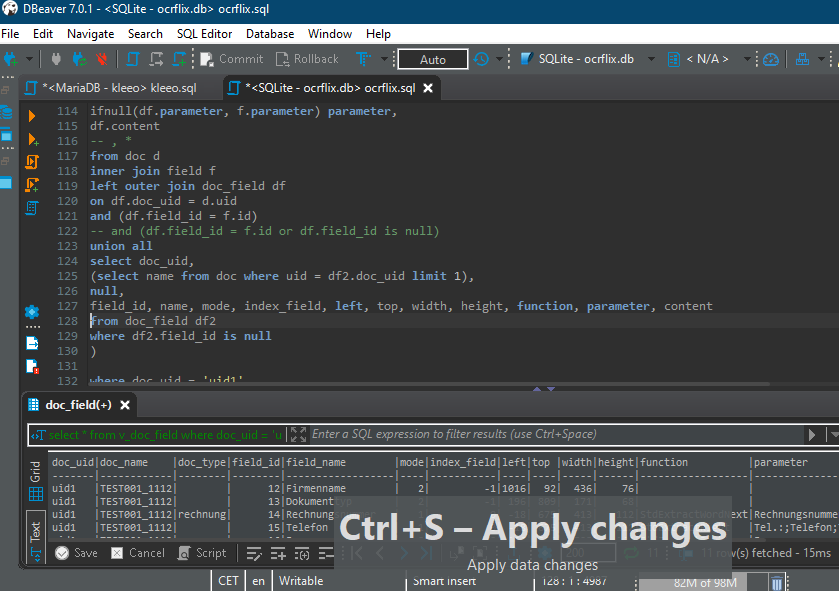Click line 128 from doc_field df2
839x591 pixels.
153,321
